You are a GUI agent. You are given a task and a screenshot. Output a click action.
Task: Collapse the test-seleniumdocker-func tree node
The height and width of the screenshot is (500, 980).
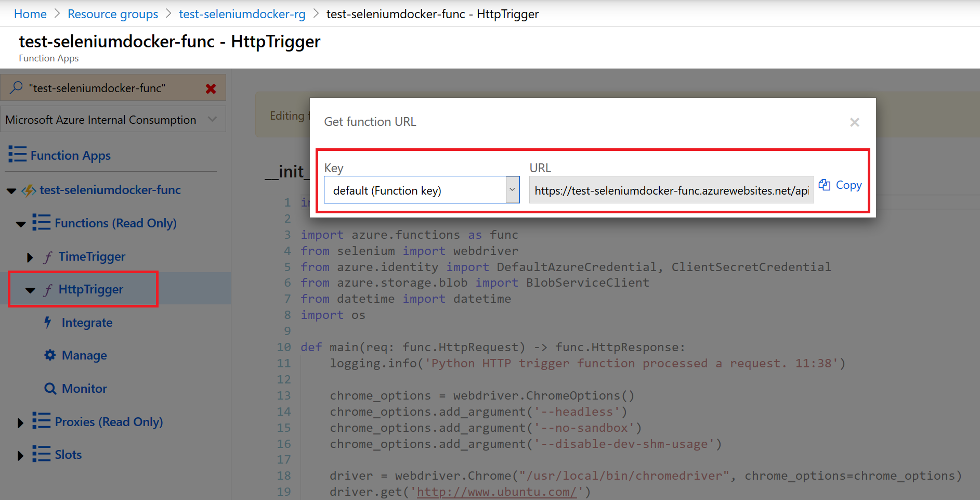[x=11, y=191]
